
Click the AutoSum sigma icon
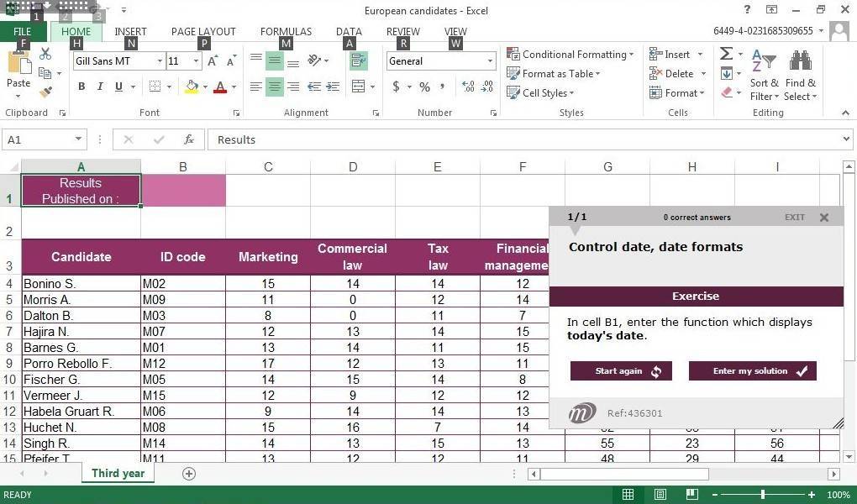726,55
